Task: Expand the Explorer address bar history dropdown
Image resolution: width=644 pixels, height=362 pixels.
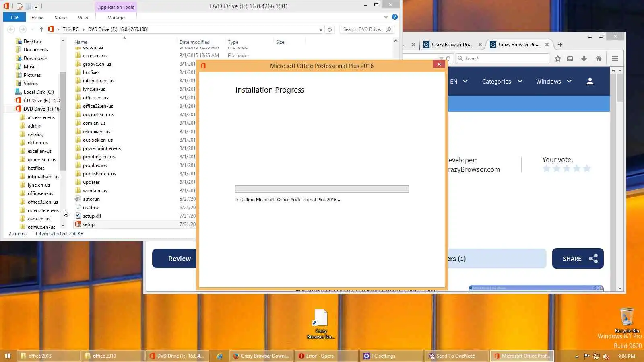Action: pos(321,29)
